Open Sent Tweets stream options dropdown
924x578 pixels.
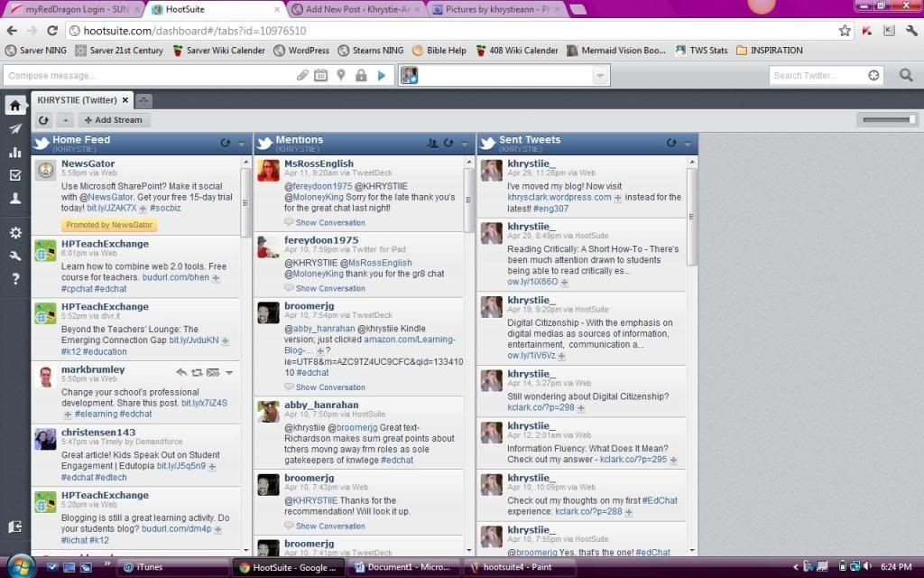pos(687,144)
